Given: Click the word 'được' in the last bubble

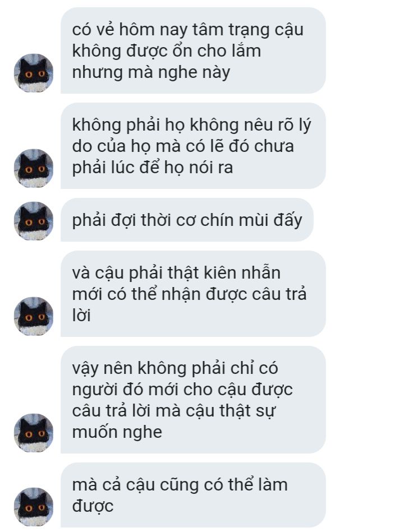Looking at the screenshot, I should (93, 506).
